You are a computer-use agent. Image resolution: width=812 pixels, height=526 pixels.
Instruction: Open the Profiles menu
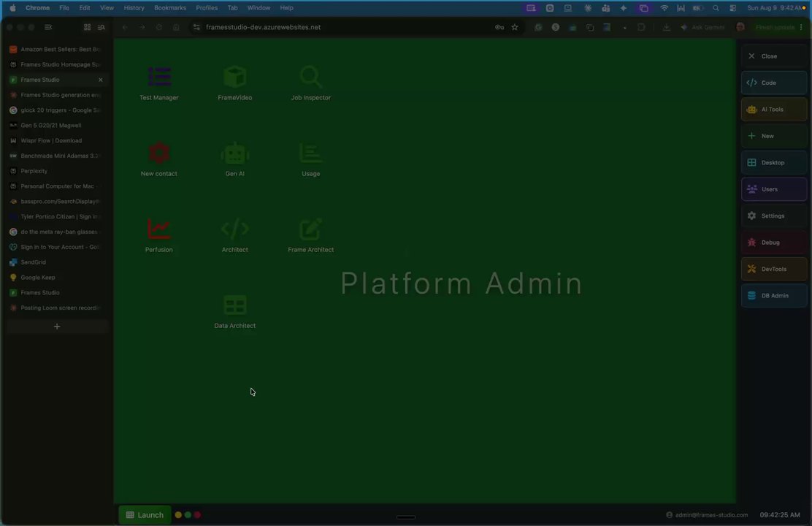point(207,8)
